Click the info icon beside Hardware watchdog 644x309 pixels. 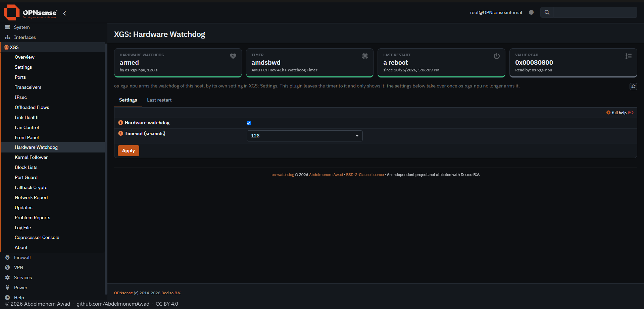point(121,123)
